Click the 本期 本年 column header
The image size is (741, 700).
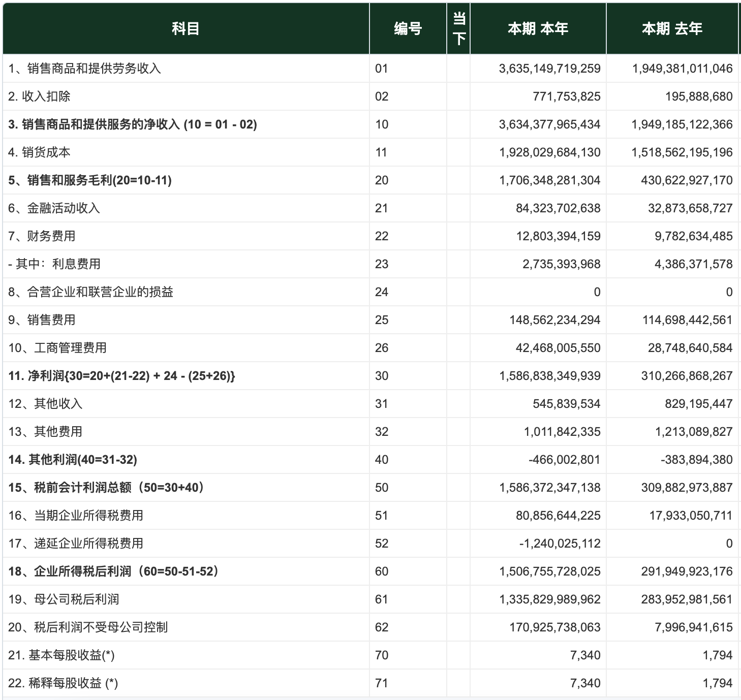(x=538, y=28)
